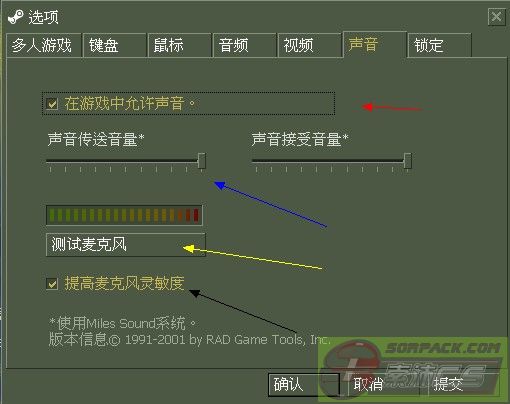Click the 测试麦克风 test microphone button
Screen dimensions: 510x404
(126, 245)
